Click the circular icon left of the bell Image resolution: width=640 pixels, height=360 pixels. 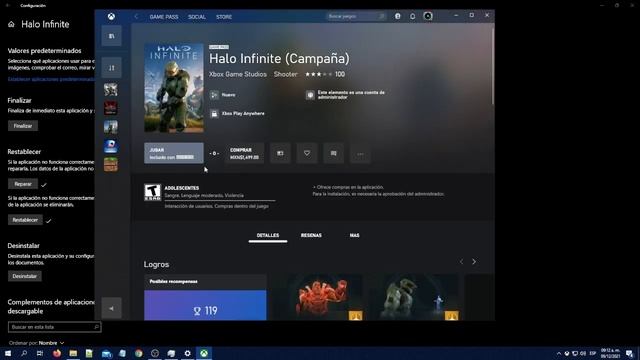point(398,16)
